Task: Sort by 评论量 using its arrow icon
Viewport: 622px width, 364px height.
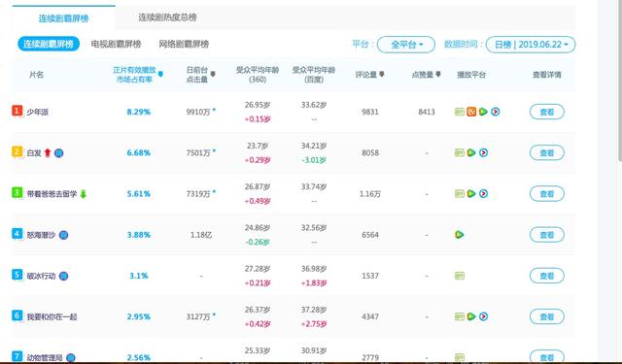Action: (x=382, y=74)
